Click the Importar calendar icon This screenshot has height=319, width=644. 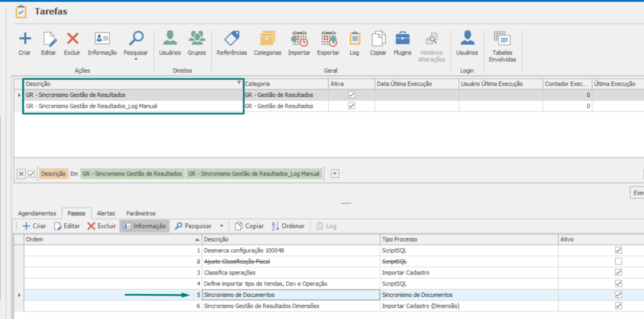pyautogui.click(x=299, y=39)
